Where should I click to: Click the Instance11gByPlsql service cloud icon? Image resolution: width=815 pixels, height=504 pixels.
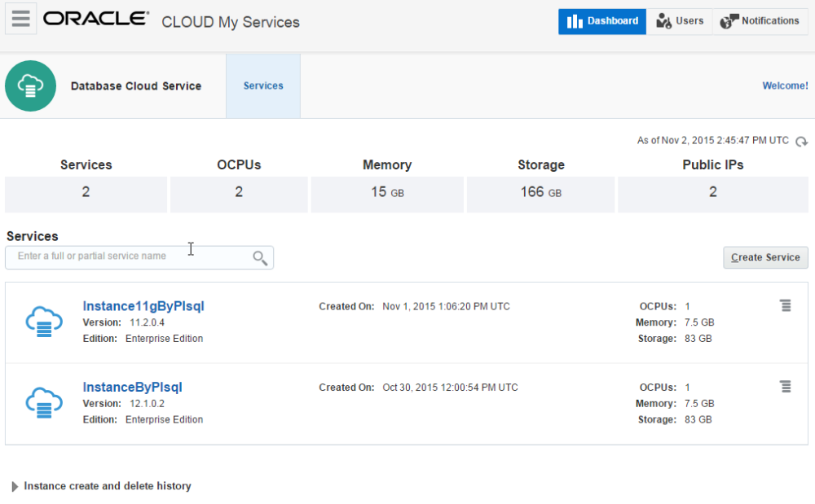tap(43, 322)
